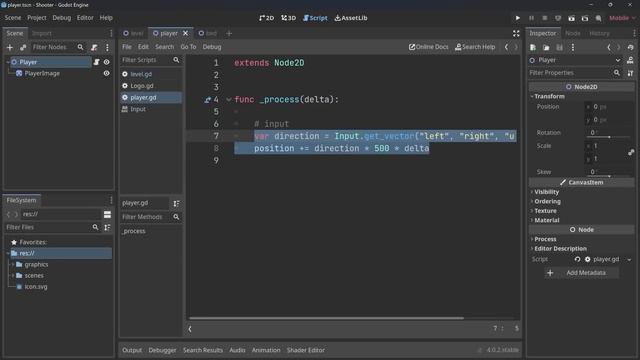
Task: Open the AssetLib workspace
Action: (x=351, y=18)
